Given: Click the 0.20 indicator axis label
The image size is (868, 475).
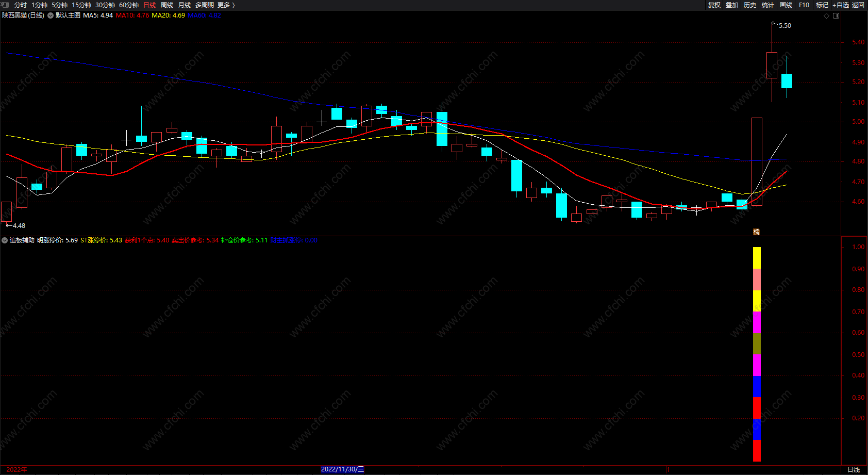Looking at the screenshot, I should 858,418.
